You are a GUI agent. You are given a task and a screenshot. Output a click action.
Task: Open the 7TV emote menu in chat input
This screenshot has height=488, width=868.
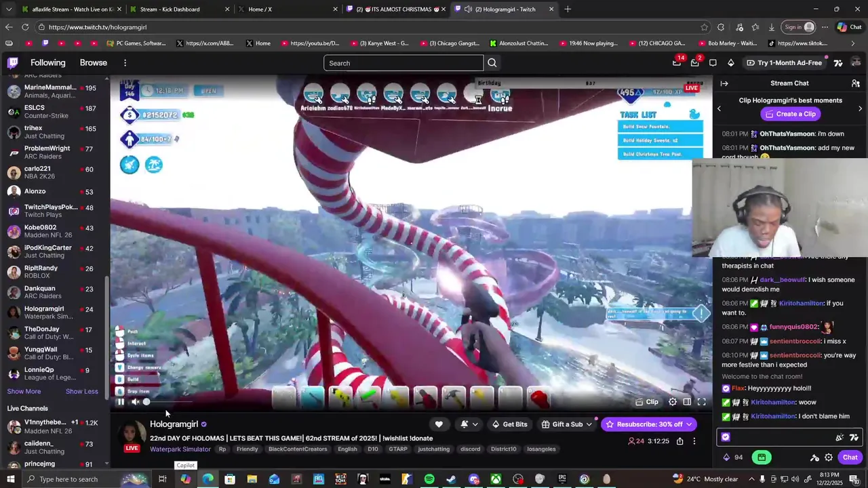854,437
